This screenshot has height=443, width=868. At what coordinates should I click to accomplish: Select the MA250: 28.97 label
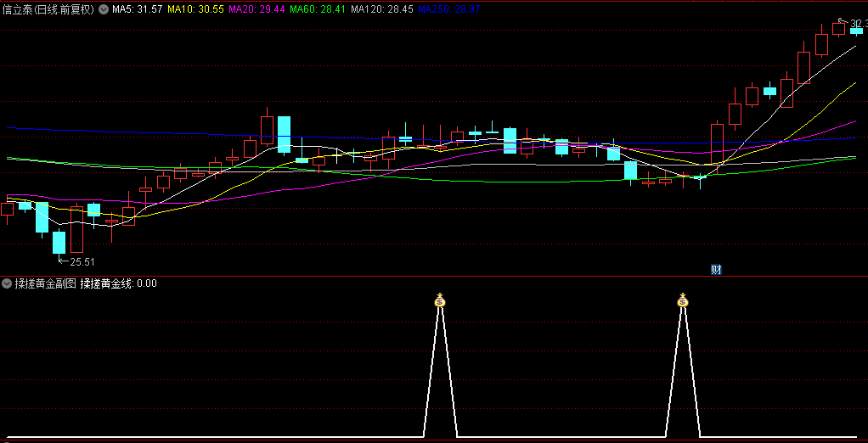449,8
